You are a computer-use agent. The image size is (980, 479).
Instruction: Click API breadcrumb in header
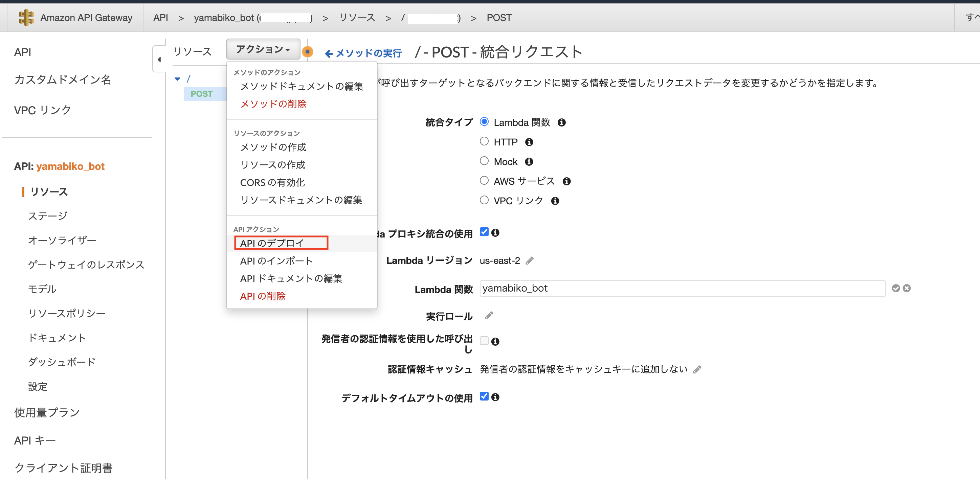click(160, 18)
